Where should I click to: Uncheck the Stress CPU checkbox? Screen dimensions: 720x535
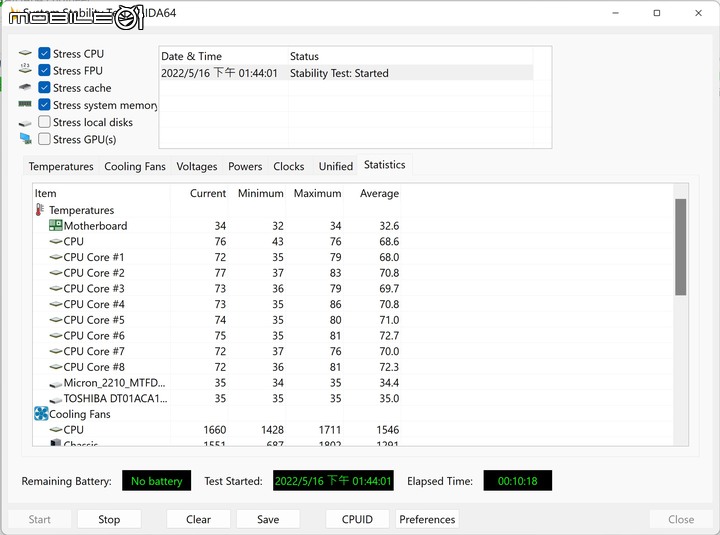[44, 53]
